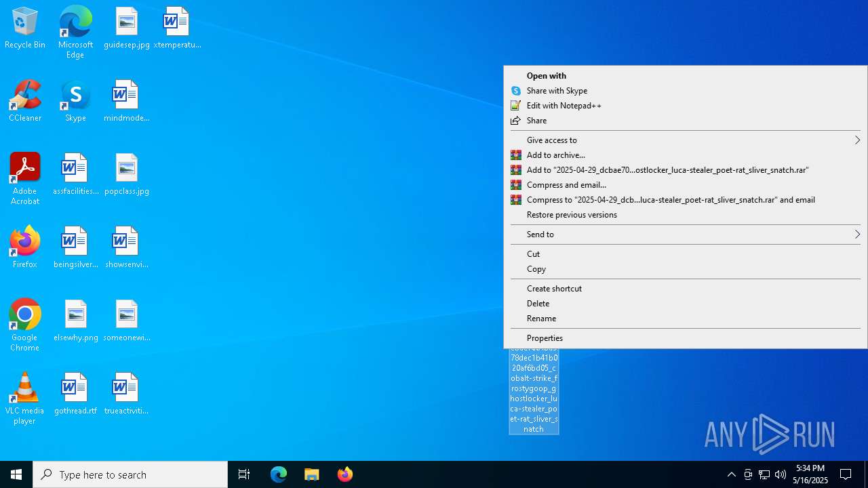Image resolution: width=868 pixels, height=488 pixels.
Task: Select the gothread.rtf document
Action: point(75,394)
